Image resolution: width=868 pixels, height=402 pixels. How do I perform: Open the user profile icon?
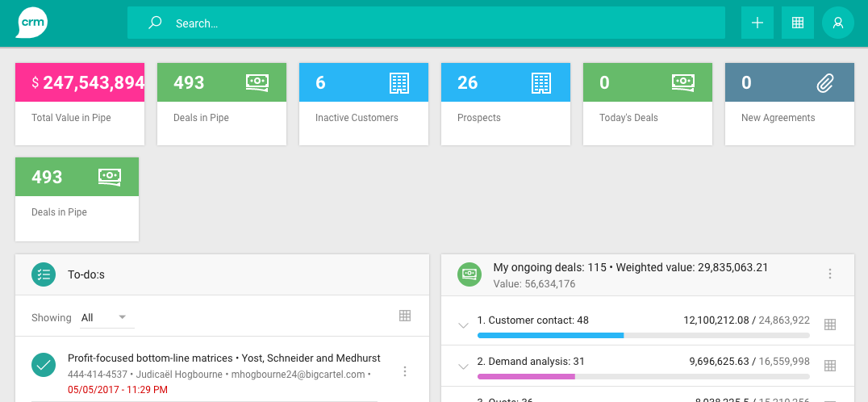pos(837,23)
